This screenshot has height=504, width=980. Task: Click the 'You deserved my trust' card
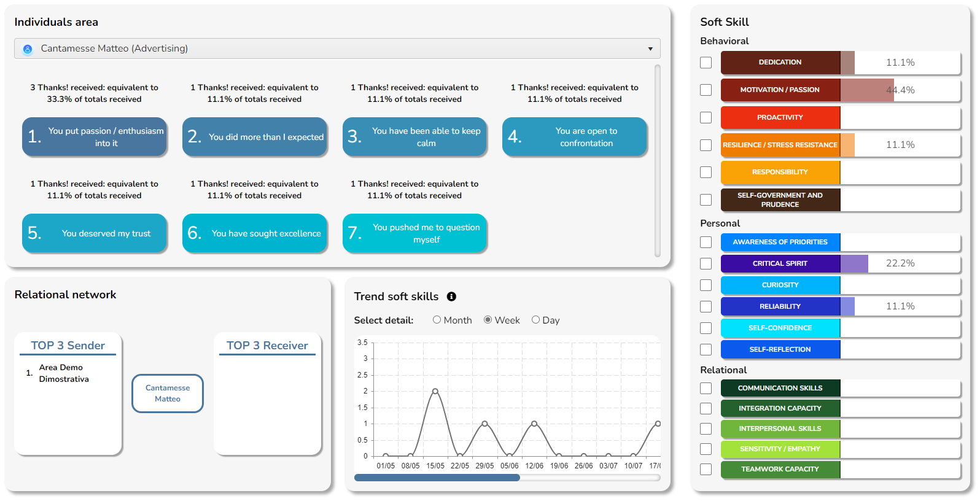95,233
